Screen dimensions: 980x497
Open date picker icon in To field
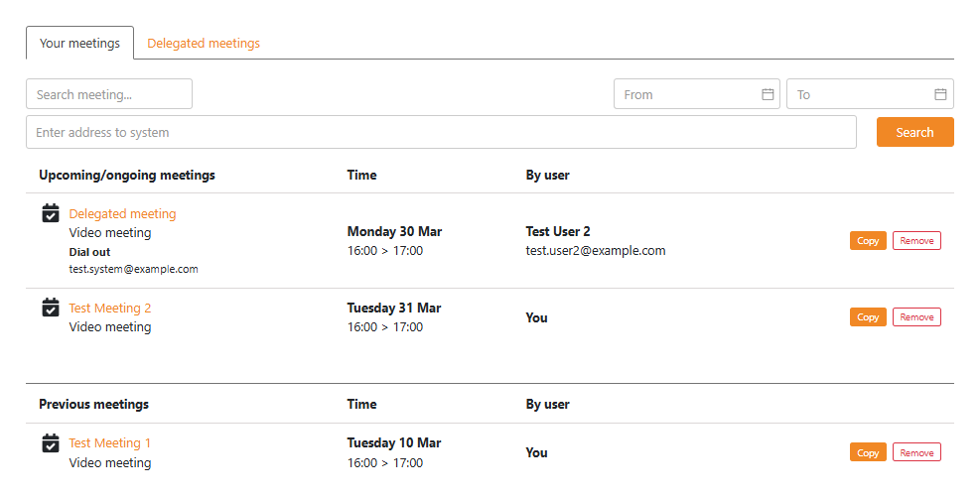(x=940, y=94)
